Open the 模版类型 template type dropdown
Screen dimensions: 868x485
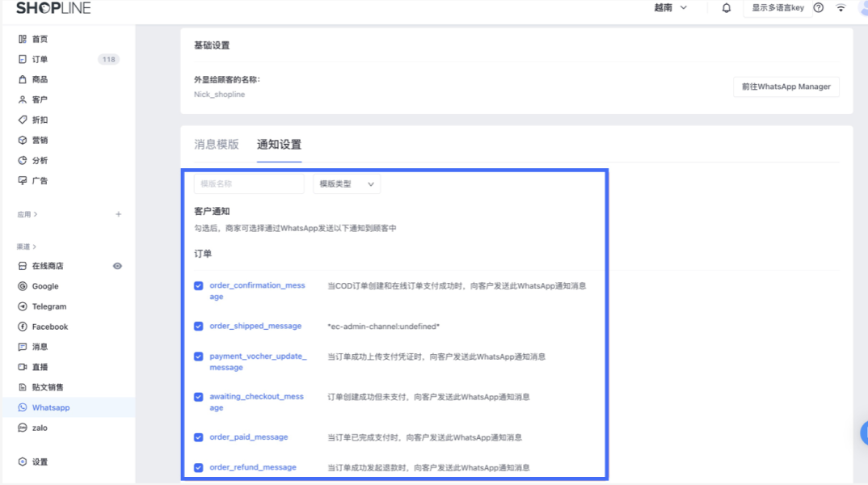point(347,183)
